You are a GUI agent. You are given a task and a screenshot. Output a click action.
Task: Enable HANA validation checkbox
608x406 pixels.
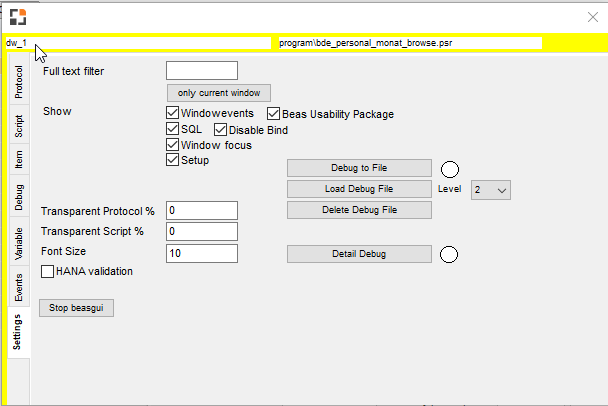(x=47, y=271)
